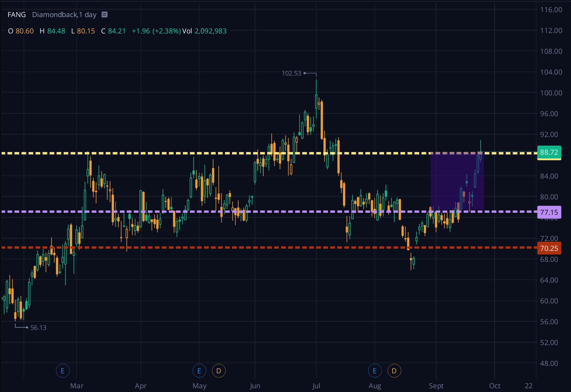Click the 64.00 price axis label
Viewport: 571px width, 392px height.
pyautogui.click(x=549, y=280)
